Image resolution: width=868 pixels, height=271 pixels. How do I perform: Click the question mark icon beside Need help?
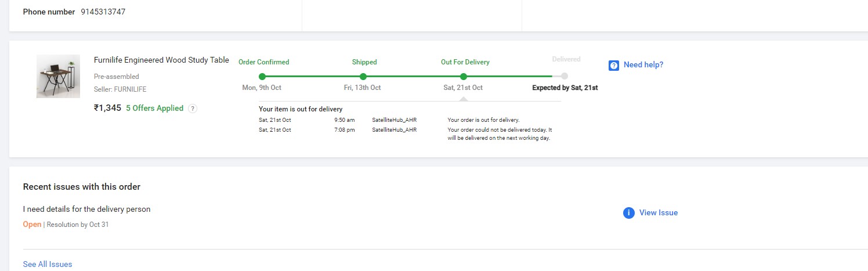[614, 65]
